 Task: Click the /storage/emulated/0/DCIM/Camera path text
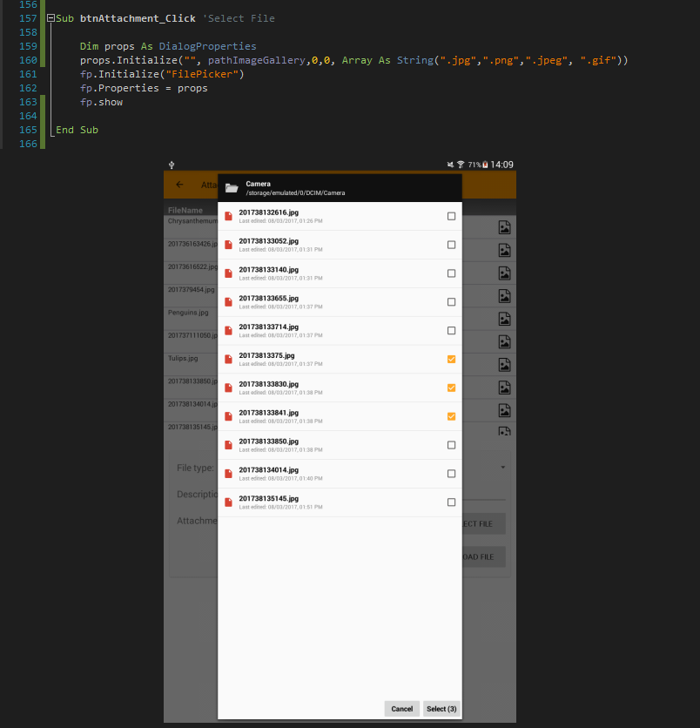295,192
